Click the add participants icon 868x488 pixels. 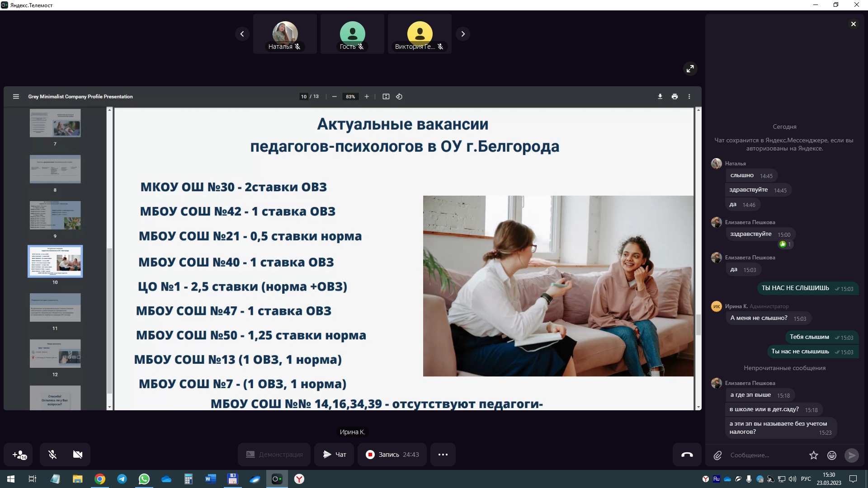pos(19,455)
